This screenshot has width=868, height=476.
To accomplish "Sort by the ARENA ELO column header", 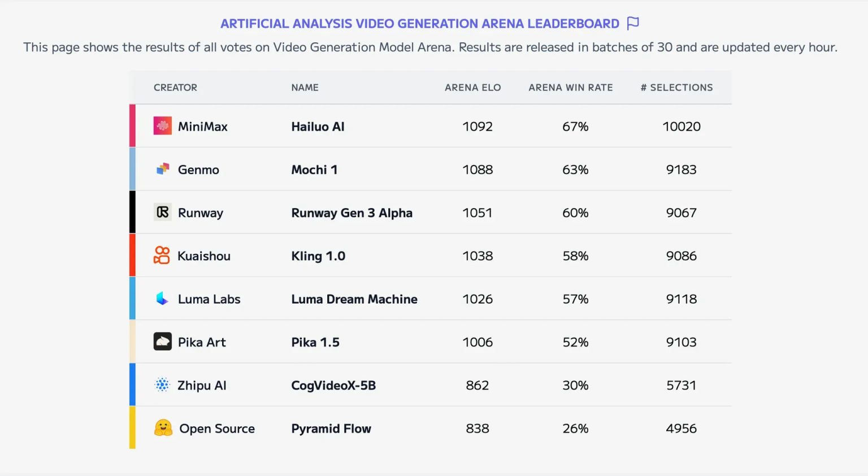I will (x=472, y=88).
